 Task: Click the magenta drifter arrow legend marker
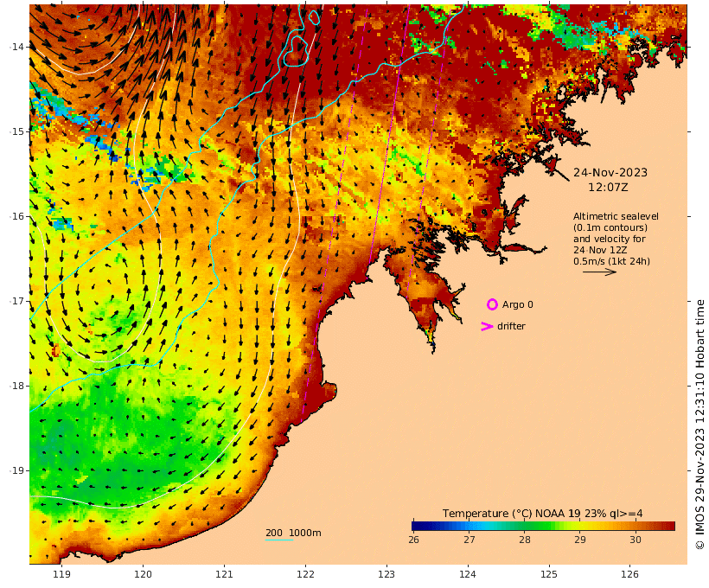coord(487,326)
